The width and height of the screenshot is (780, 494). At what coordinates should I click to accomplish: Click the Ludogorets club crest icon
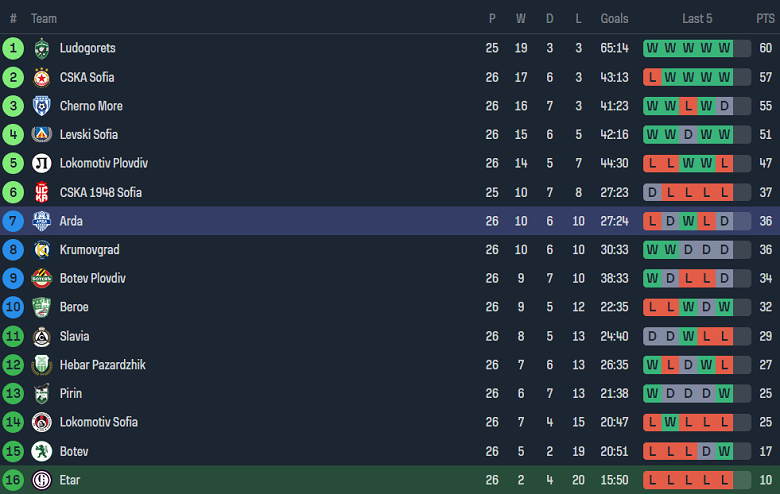pyautogui.click(x=41, y=48)
